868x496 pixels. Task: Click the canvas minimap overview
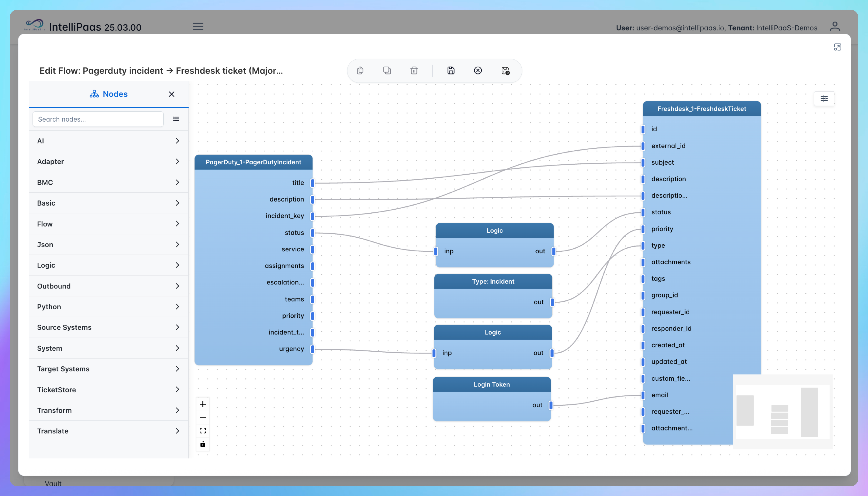click(782, 412)
